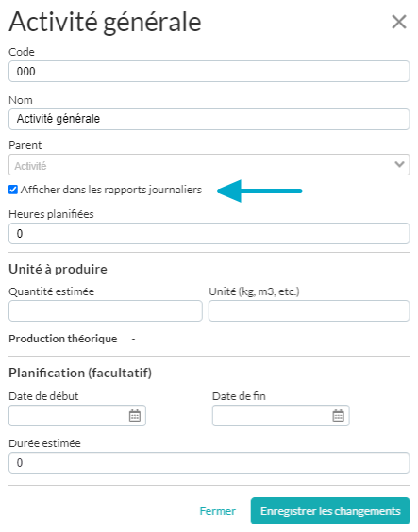This screenshot has width=418, height=532.
Task: Focus the Durée estimée input
Action: [209, 462]
